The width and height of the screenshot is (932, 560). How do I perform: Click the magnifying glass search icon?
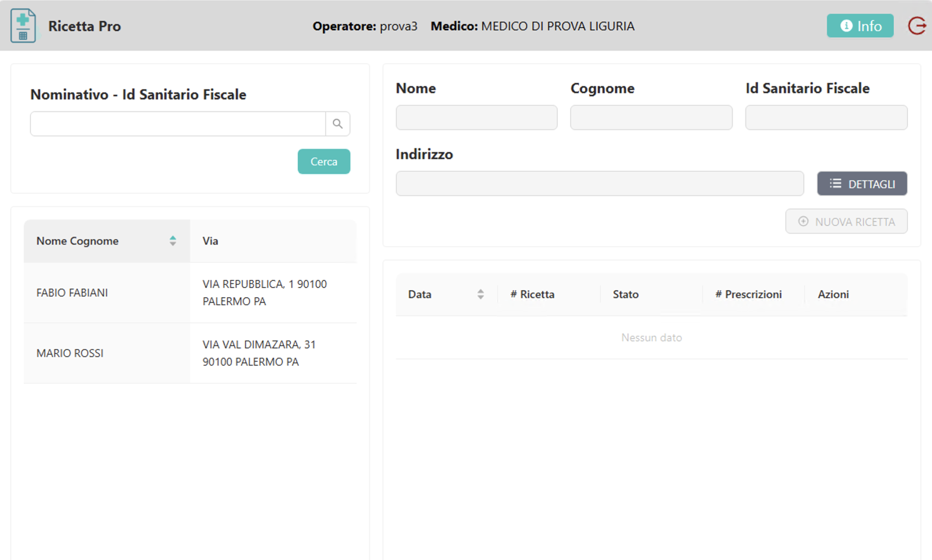[337, 124]
